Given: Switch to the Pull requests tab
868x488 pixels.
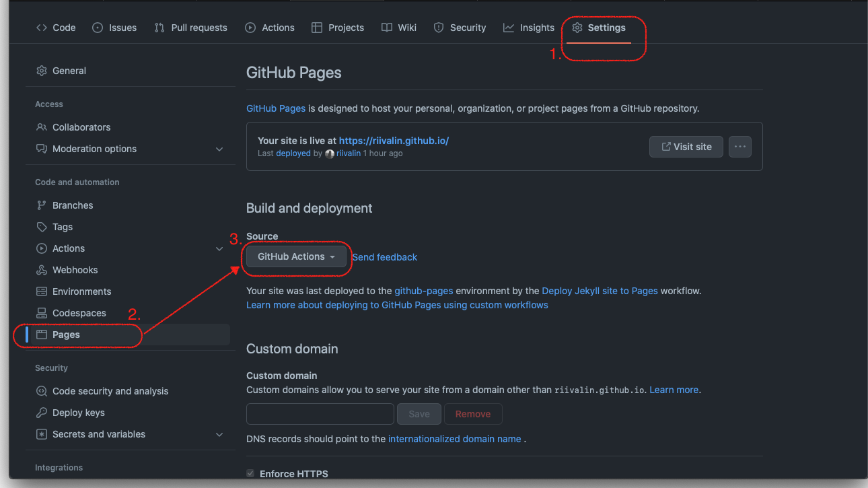Looking at the screenshot, I should 191,28.
